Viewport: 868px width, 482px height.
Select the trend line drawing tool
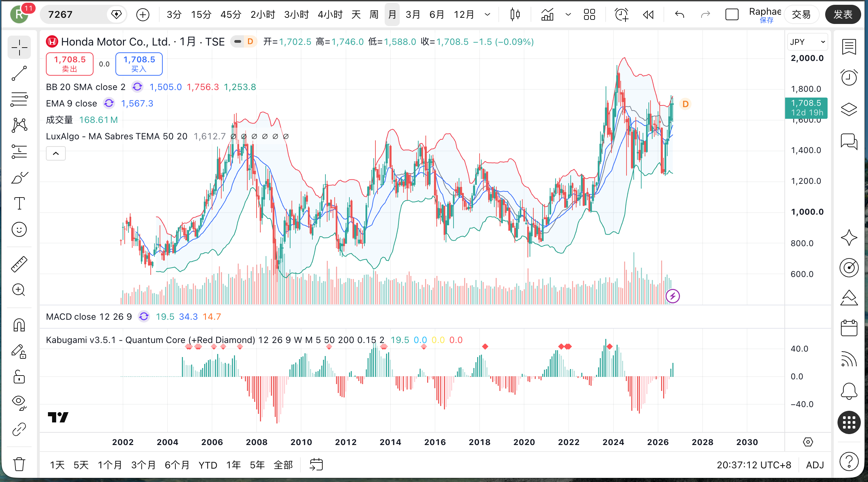point(19,73)
